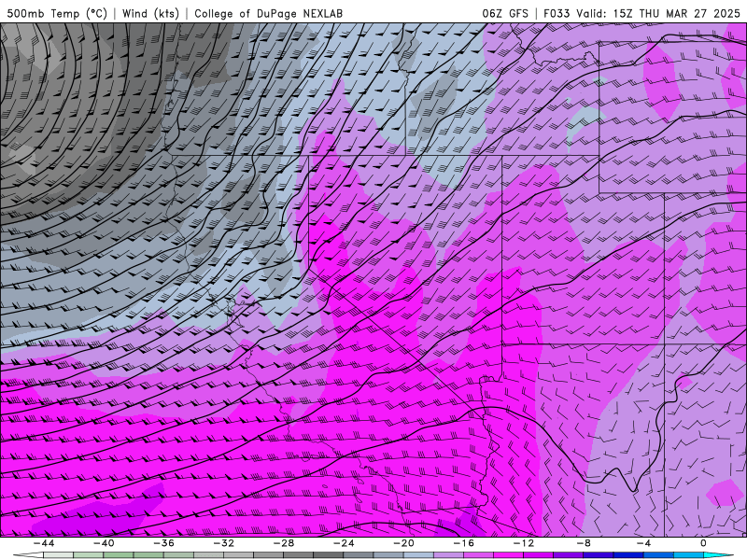Click the 0 colorbar label
This screenshot has width=747, height=560.
click(703, 543)
